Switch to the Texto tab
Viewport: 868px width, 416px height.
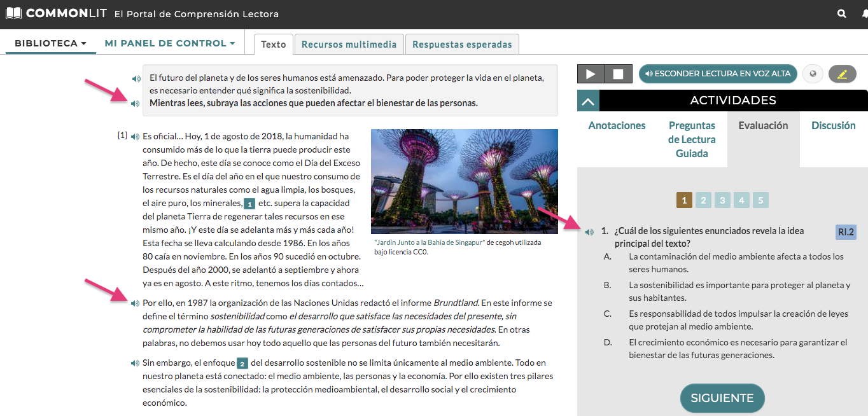pyautogui.click(x=274, y=45)
